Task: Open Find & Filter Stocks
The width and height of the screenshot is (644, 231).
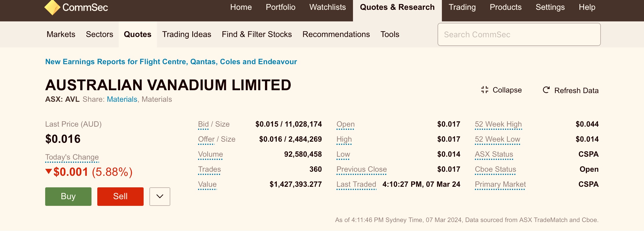Action: coord(257,34)
